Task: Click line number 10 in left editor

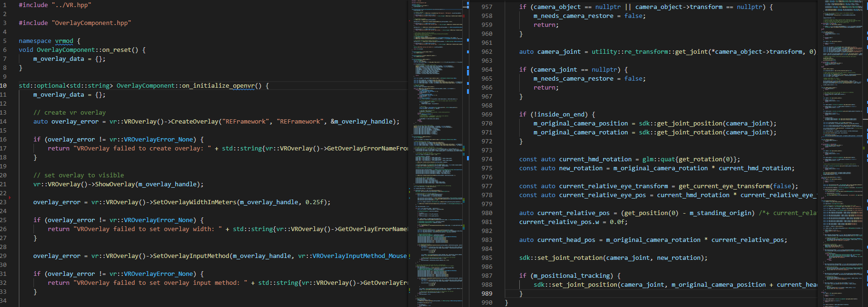Action: tap(3, 85)
